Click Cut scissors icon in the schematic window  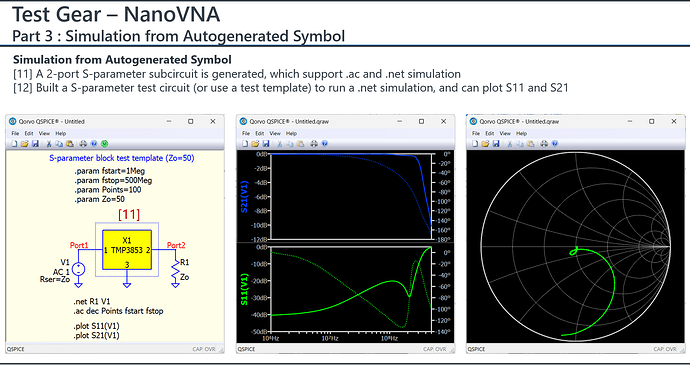(49, 144)
